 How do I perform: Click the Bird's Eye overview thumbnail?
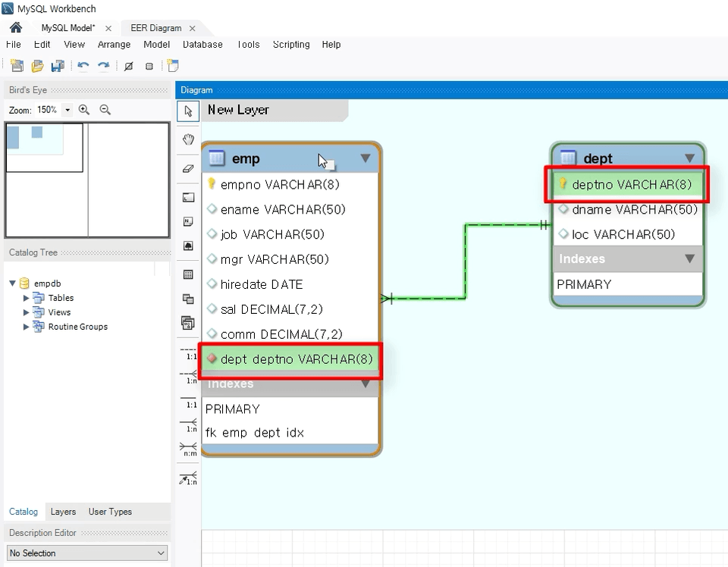[x=87, y=180]
